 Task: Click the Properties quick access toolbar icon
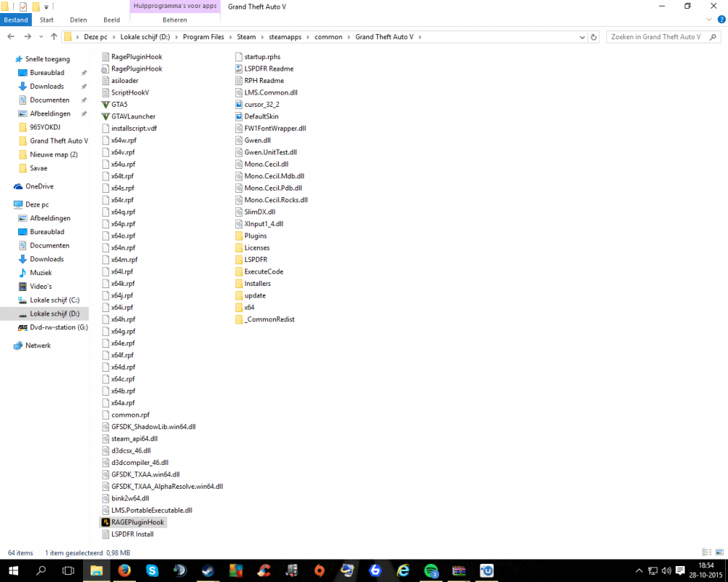(x=23, y=7)
